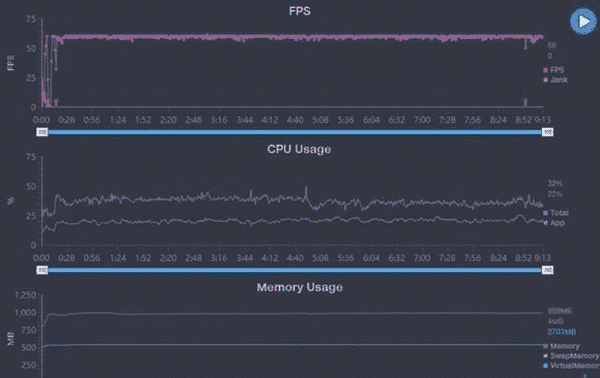Click the blue range bar under CPU chart
Image resolution: width=600 pixels, height=378 pixels.
[295, 270]
